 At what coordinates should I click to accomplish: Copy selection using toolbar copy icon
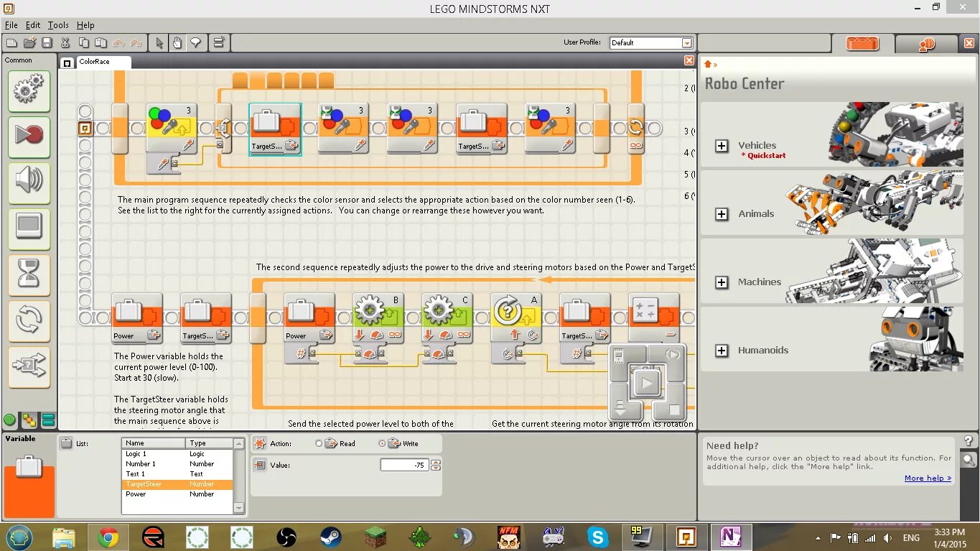coord(83,43)
